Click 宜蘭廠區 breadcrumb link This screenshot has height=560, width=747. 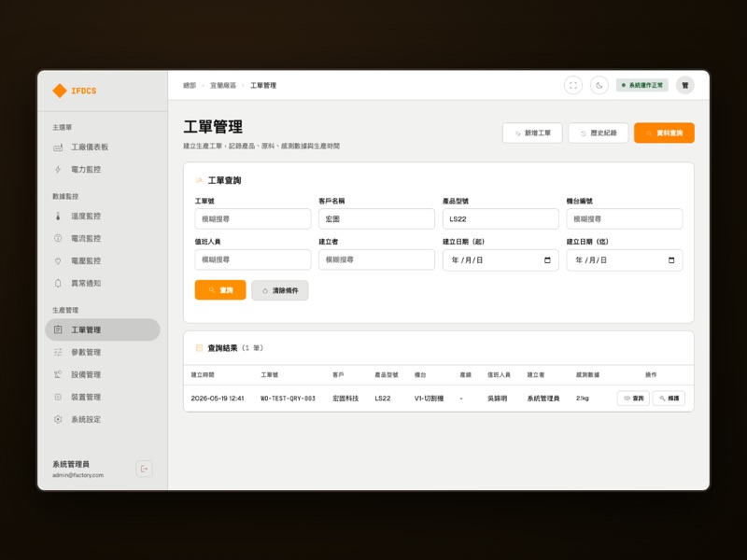(x=223, y=85)
